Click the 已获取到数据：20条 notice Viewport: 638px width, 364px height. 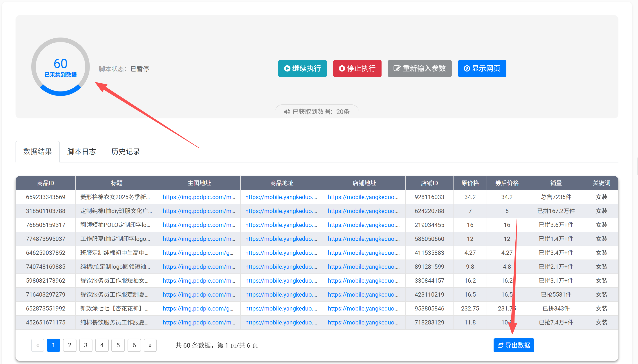317,112
